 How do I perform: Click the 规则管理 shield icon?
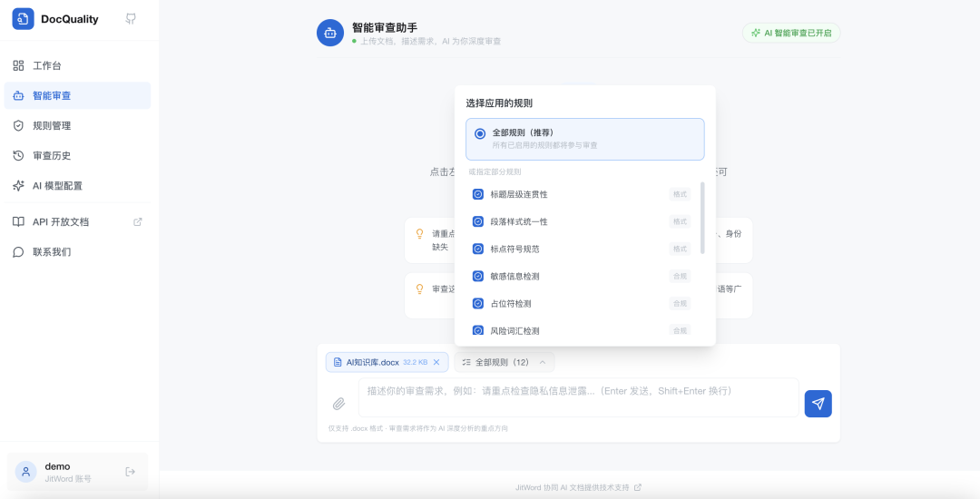(x=19, y=125)
